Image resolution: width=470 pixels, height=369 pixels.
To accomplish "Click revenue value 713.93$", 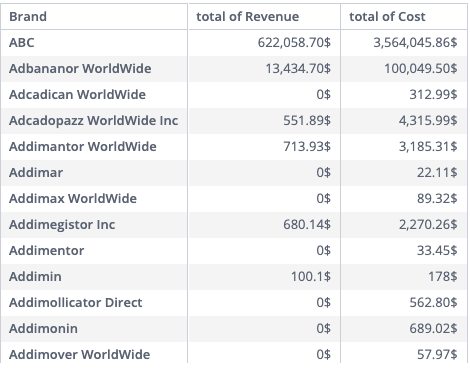I will 307,146.
